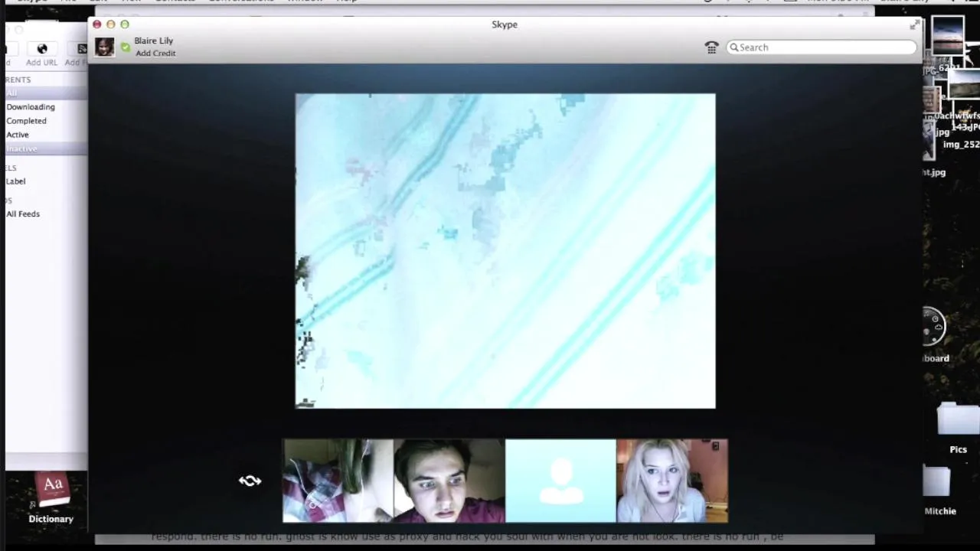Select Downloading in the background sidebar
Image resolution: width=980 pixels, height=551 pixels.
(x=31, y=107)
